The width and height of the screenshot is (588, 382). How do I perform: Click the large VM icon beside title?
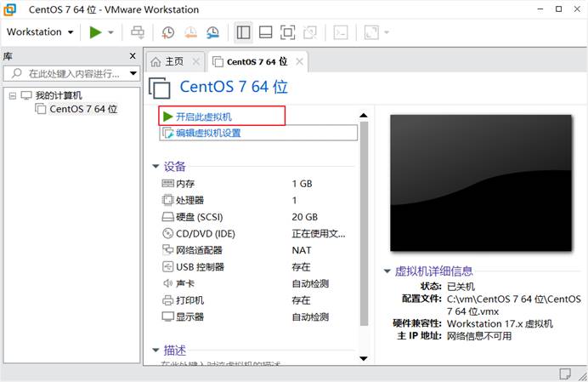point(160,88)
